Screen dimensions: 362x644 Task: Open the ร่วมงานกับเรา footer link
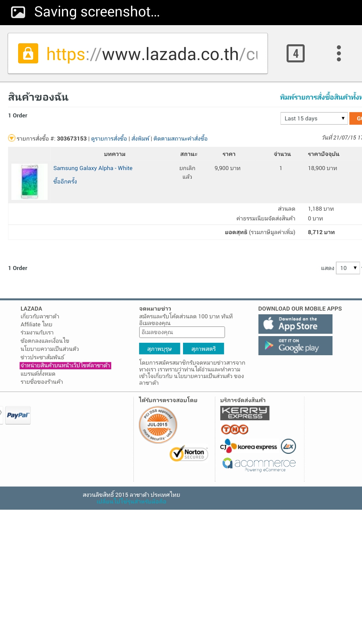(x=37, y=332)
